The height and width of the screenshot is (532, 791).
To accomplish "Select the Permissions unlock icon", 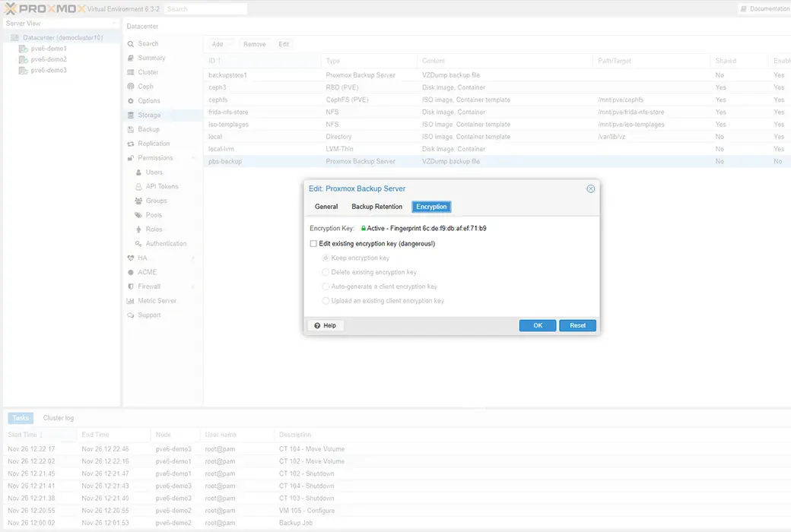I will (131, 158).
